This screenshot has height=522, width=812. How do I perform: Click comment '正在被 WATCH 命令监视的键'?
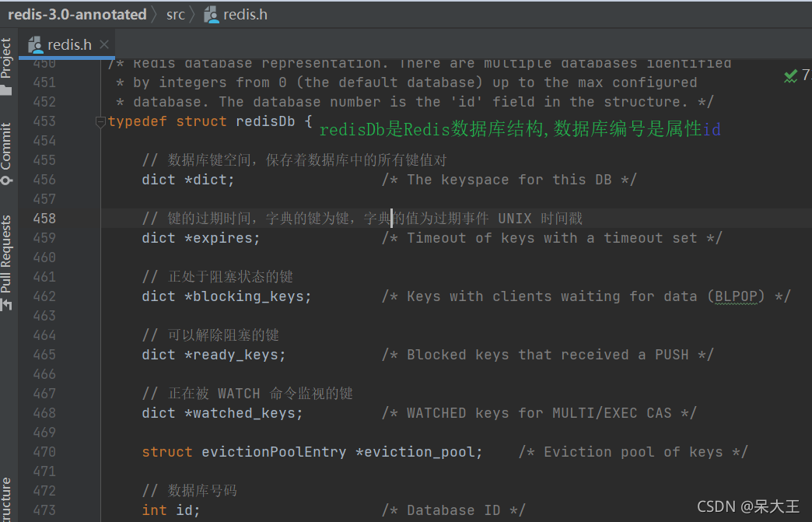[x=247, y=394]
